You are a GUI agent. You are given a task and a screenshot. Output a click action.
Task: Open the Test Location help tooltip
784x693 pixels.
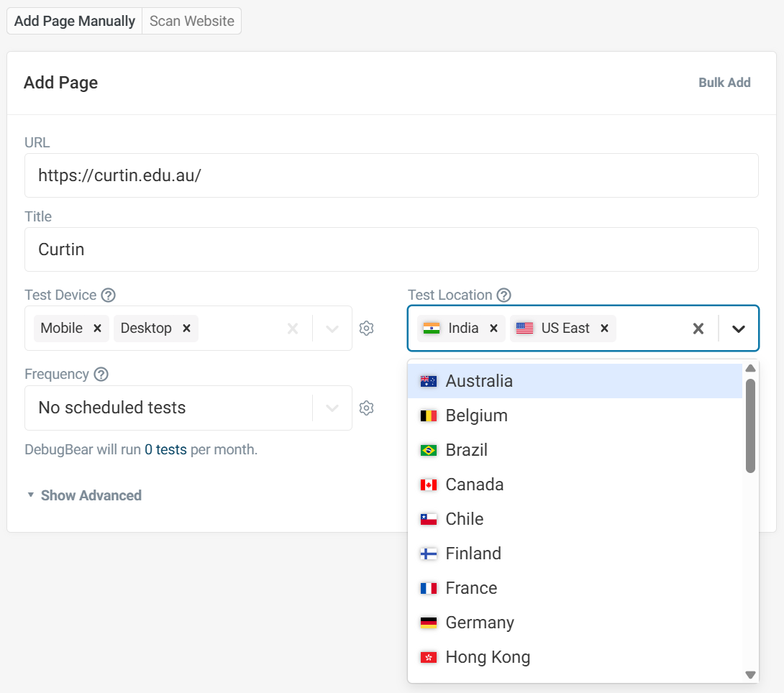pyautogui.click(x=503, y=295)
